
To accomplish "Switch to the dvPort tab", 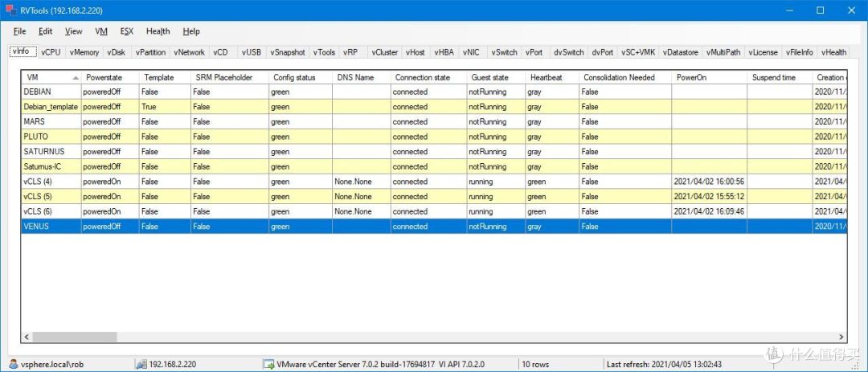I will coord(602,52).
